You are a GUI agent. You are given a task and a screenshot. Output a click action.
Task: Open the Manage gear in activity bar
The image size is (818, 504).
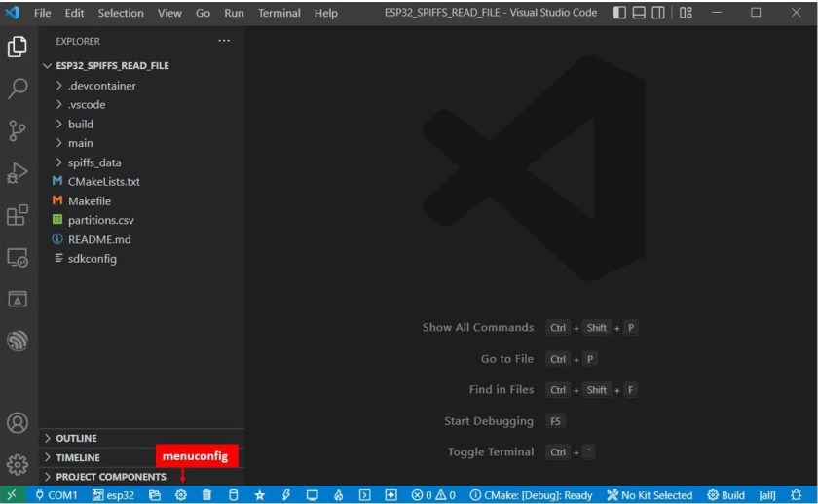click(x=18, y=464)
